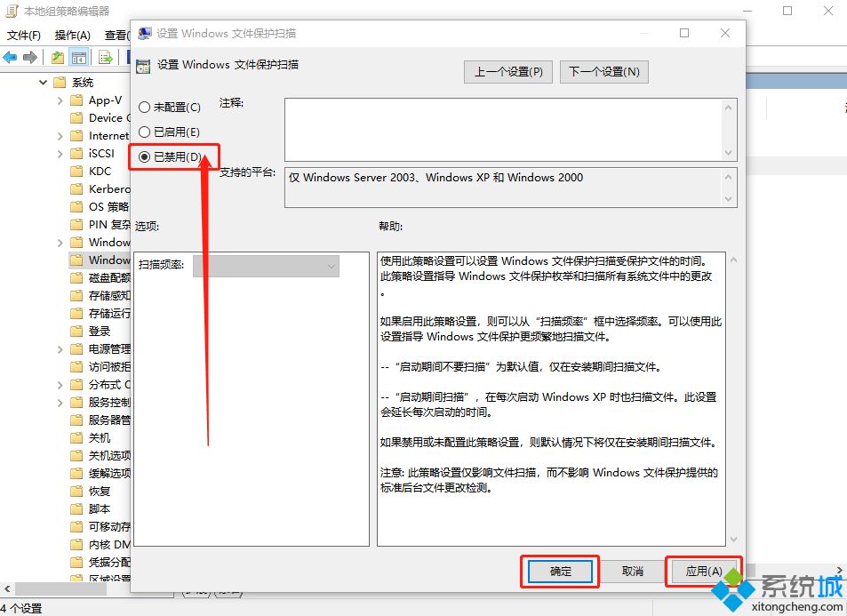Image resolution: width=847 pixels, height=616 pixels.
Task: Click the 取消 button
Action: [x=632, y=572]
